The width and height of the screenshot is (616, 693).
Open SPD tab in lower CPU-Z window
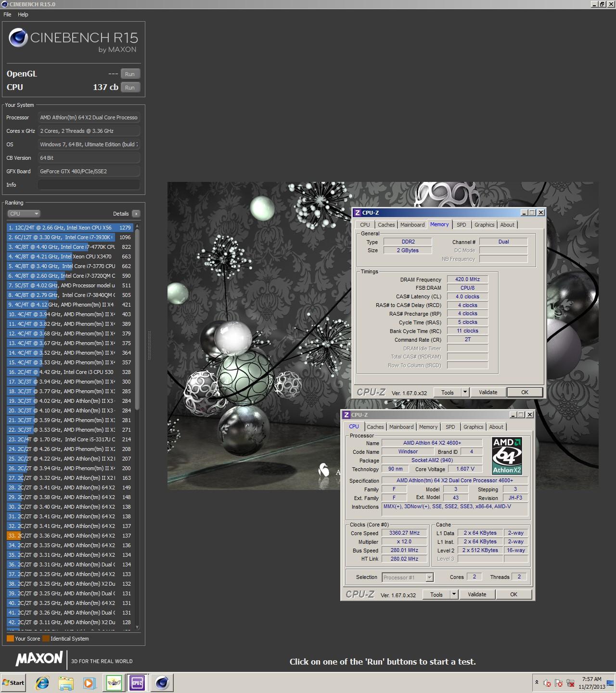pyautogui.click(x=450, y=427)
